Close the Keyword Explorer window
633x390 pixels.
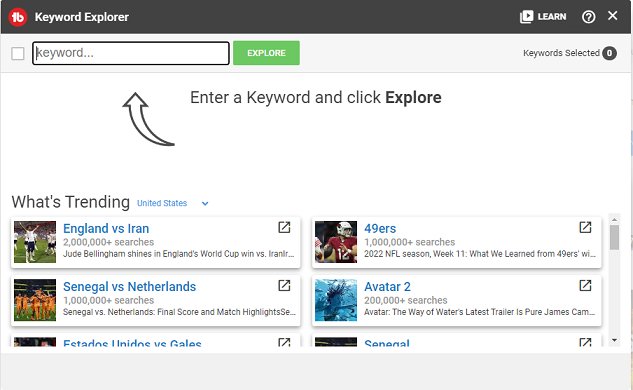tap(612, 16)
